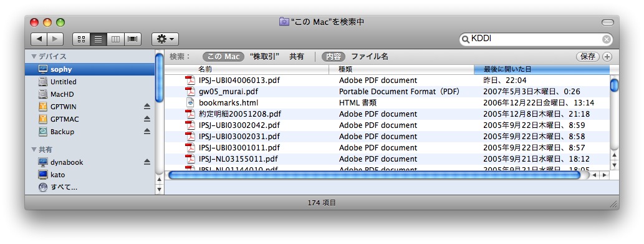Click the HTML 書類 kind cell
Viewport: 644px width, 244px height.
358,103
